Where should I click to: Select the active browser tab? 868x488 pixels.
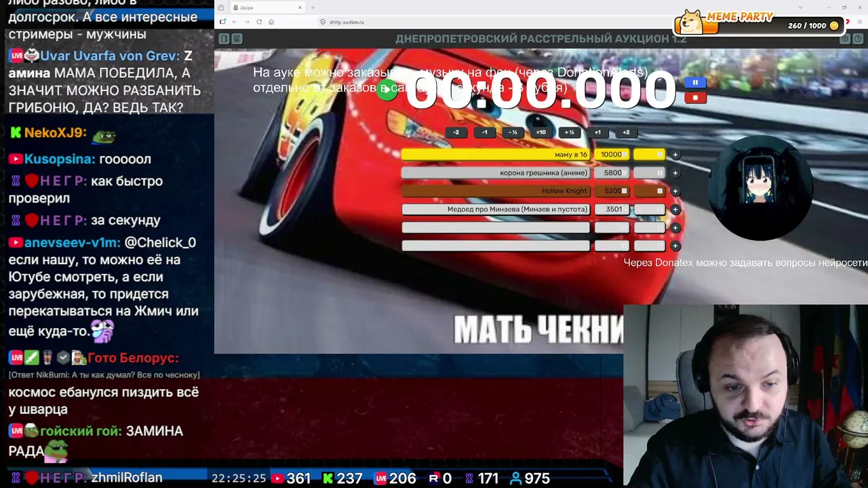pyautogui.click(x=267, y=7)
